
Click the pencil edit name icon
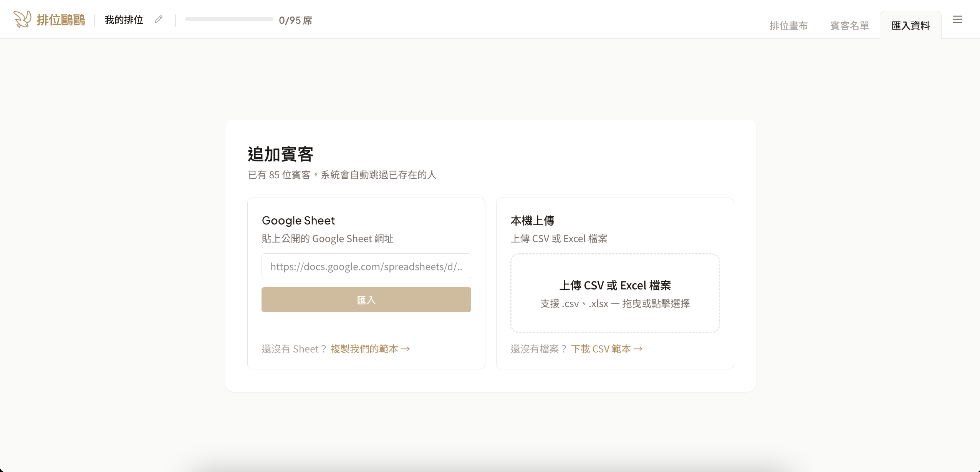[x=159, y=19]
